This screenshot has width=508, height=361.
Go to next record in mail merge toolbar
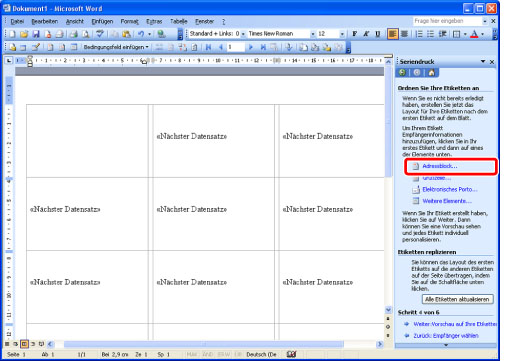(x=251, y=47)
